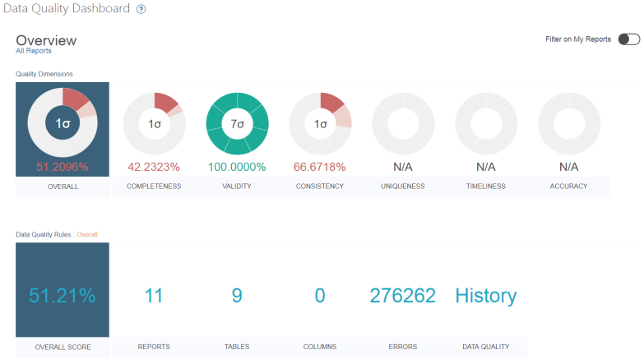Click the Data Quality Rules heading
This screenshot has height=359, width=644.
click(44, 235)
